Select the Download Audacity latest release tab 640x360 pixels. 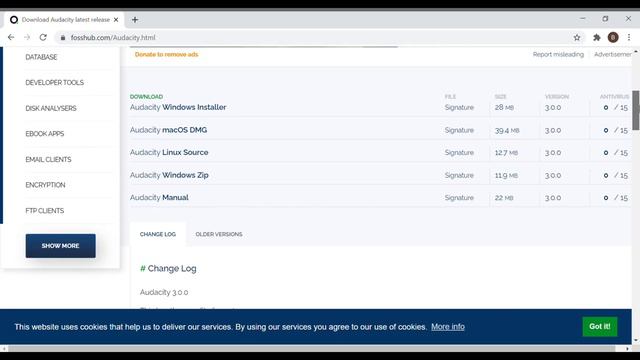[65, 20]
